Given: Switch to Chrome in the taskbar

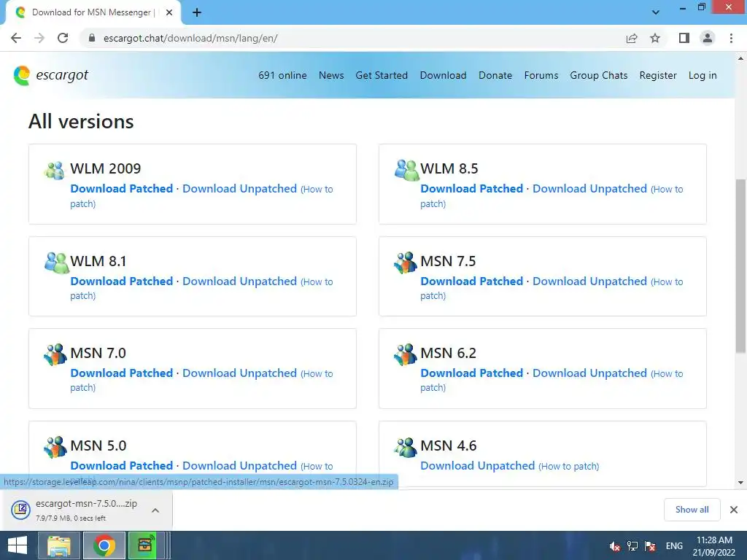Looking at the screenshot, I should point(104,545).
